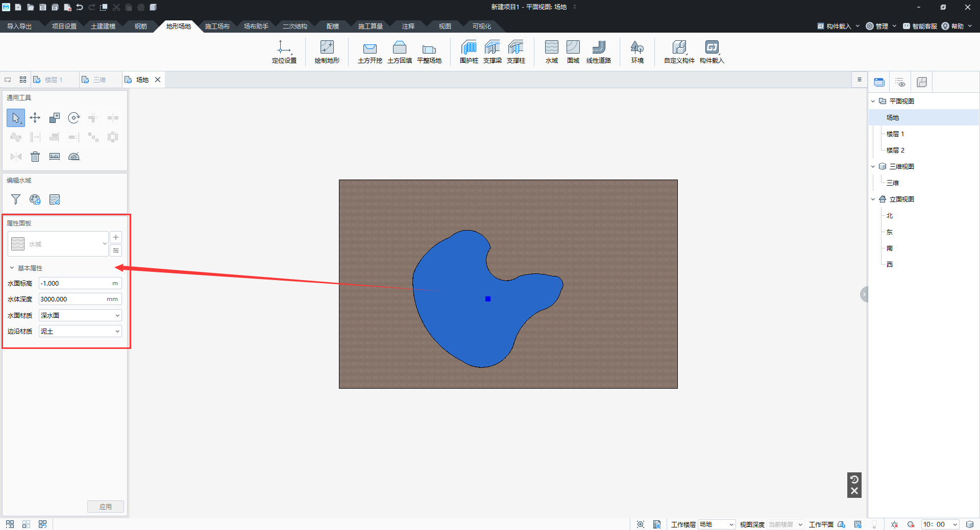The image size is (980, 530).
Task: Collapse the 平面视图 tree node
Action: (873, 101)
